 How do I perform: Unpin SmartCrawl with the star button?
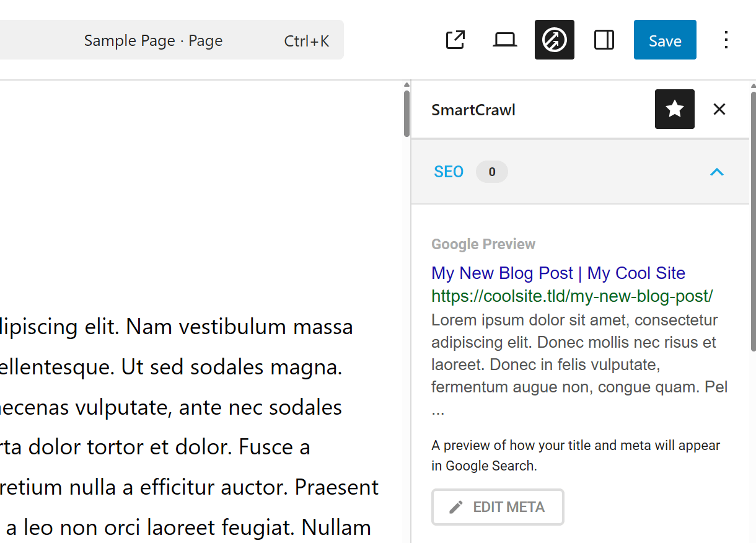coord(675,109)
